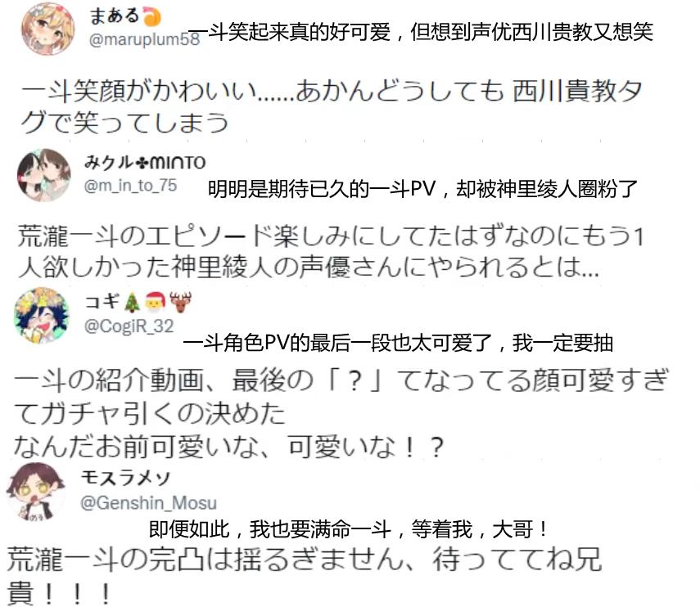
Task: Click the display name まある
Action: (115, 16)
